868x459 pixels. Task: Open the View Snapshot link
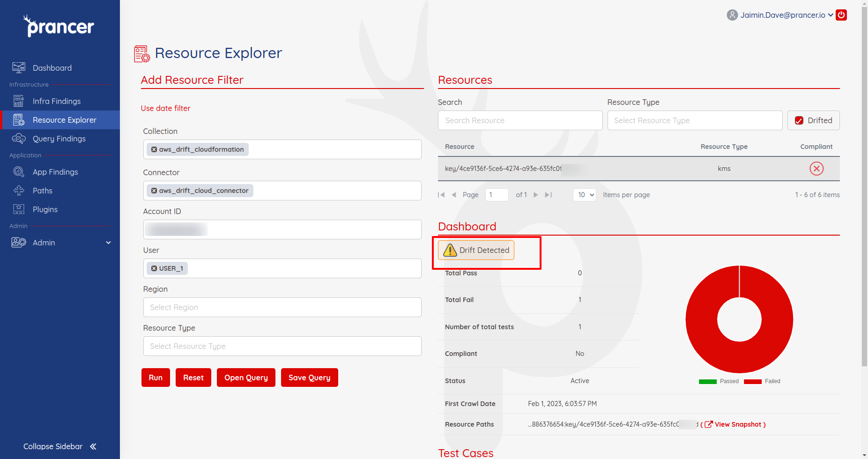738,424
